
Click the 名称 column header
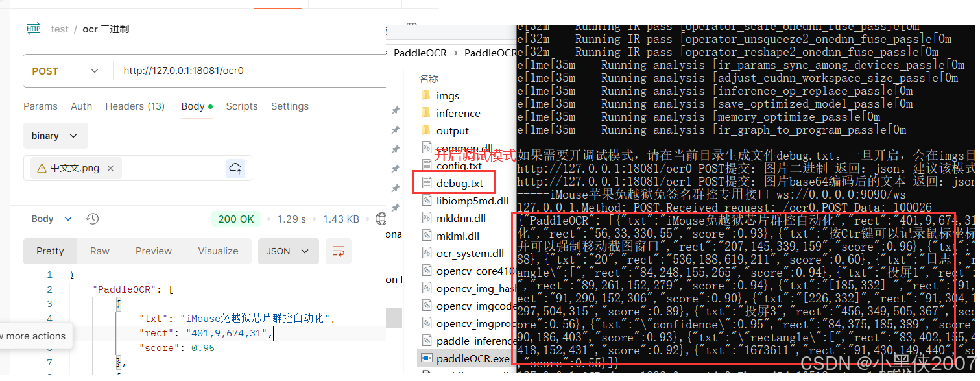click(x=429, y=79)
